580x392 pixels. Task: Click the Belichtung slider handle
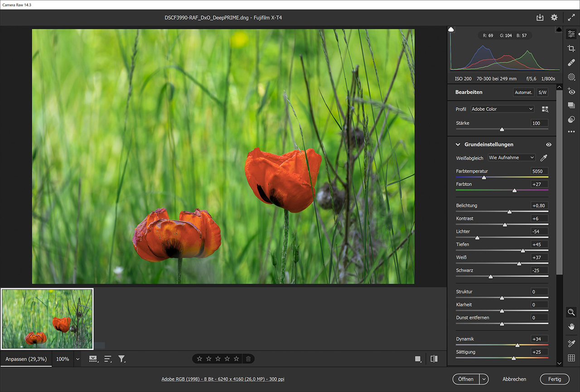[x=509, y=211]
